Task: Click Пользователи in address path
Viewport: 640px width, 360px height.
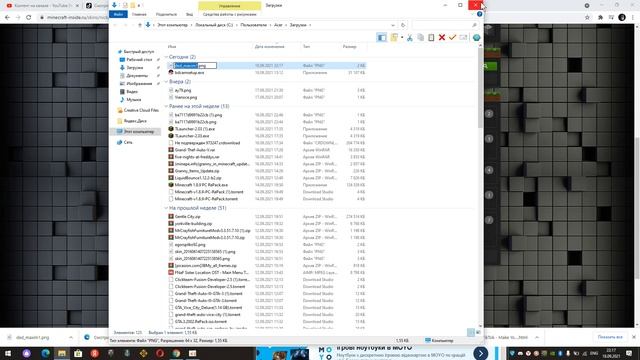Action: (x=253, y=25)
